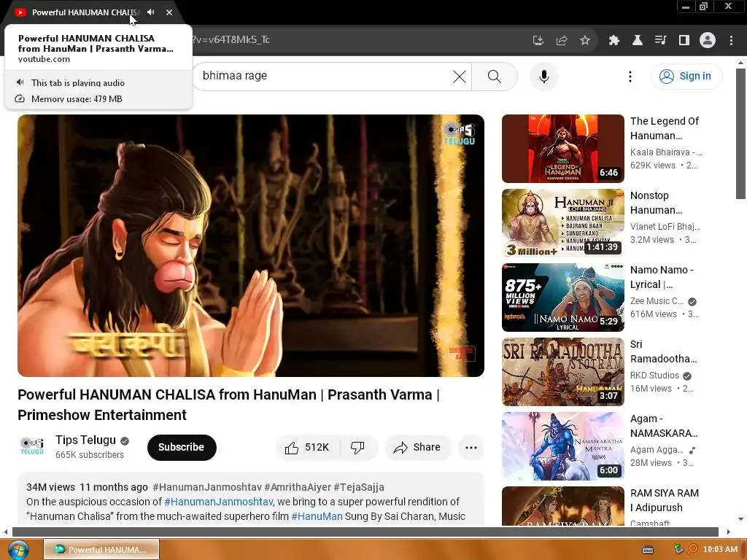Click the taskbar clock 10:03 AM
747x560 pixels.
(x=720, y=549)
